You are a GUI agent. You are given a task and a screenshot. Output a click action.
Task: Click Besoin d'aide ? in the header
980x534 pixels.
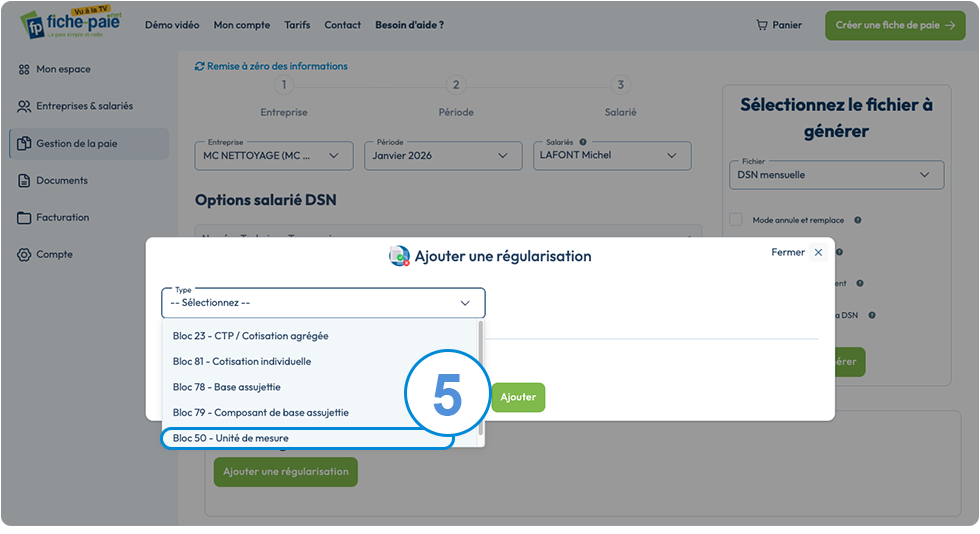(409, 25)
